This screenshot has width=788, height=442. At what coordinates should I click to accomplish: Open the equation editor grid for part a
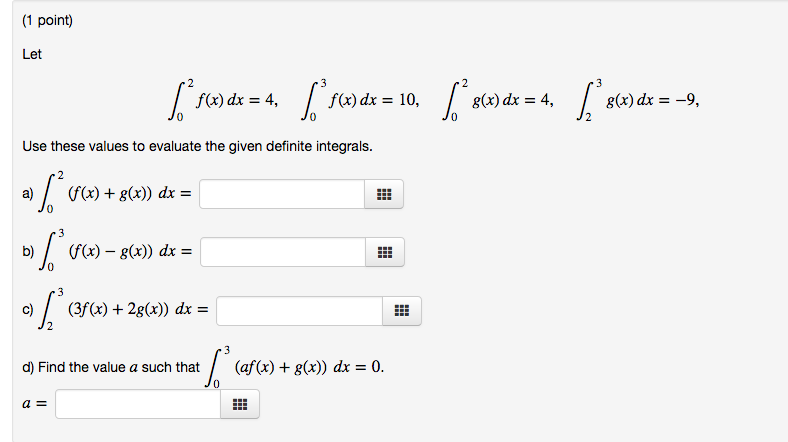tap(384, 194)
